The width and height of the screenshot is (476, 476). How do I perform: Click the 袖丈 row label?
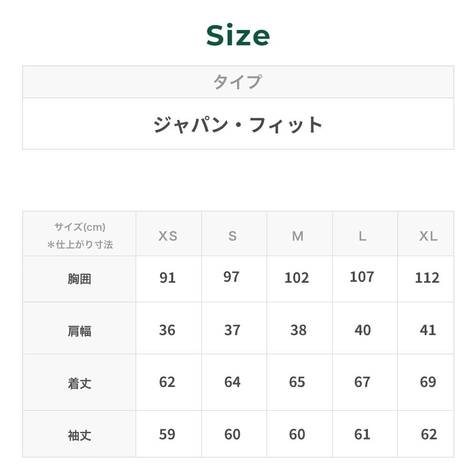pos(79,435)
